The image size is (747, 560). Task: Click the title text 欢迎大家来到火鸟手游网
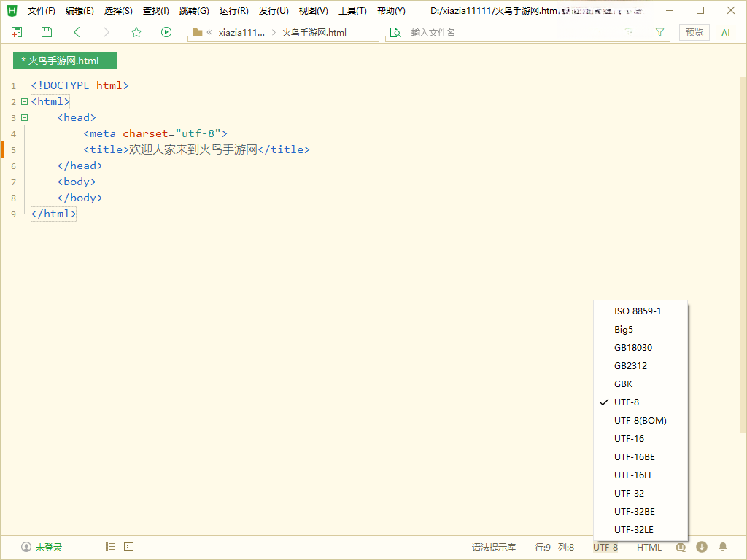pos(193,149)
